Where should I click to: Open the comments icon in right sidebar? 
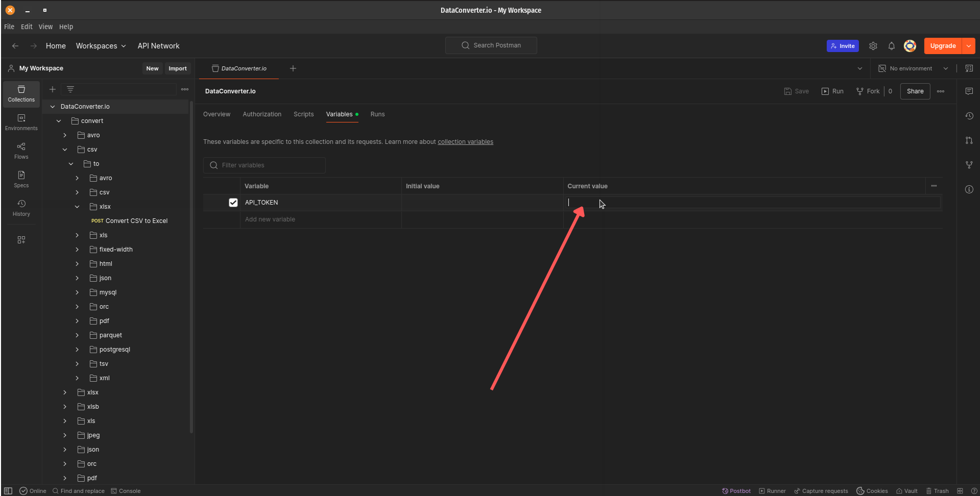tap(969, 91)
